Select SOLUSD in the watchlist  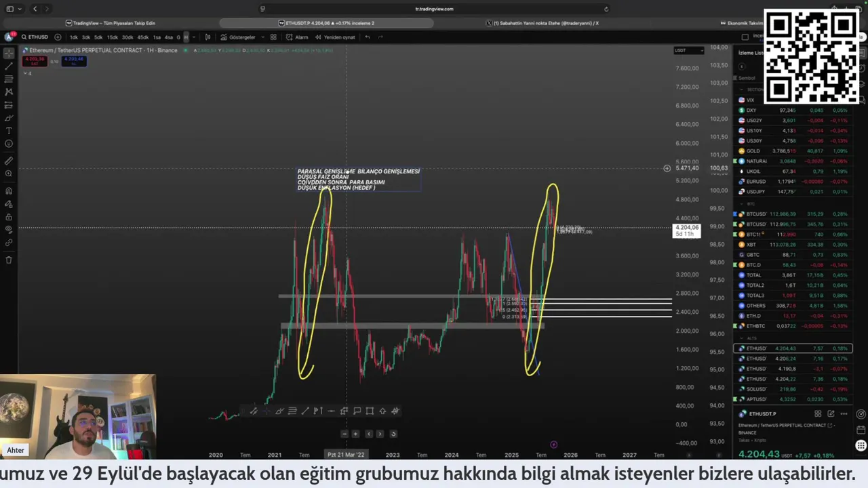pyautogui.click(x=793, y=389)
